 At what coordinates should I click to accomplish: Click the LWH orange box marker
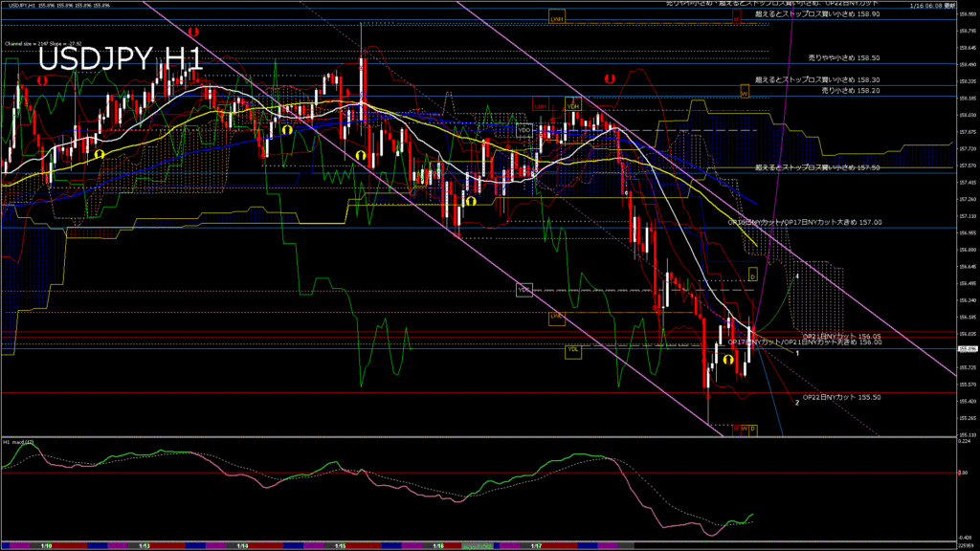pos(557,18)
